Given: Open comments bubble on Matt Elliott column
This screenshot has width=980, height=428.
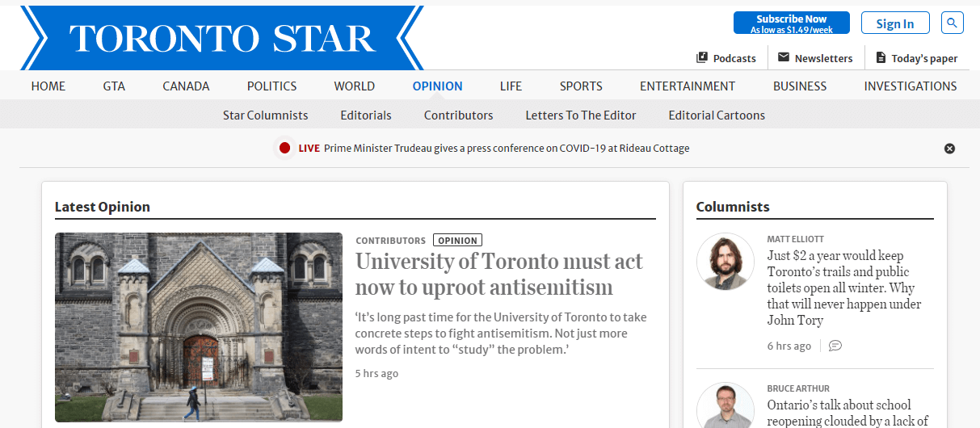Looking at the screenshot, I should (x=835, y=346).
